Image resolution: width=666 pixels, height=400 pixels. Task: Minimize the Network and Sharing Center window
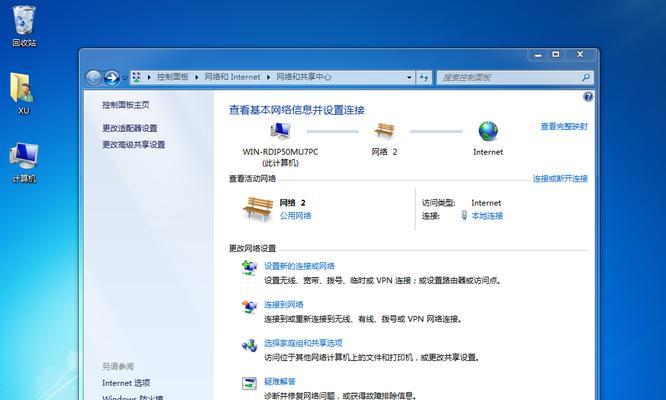538,55
